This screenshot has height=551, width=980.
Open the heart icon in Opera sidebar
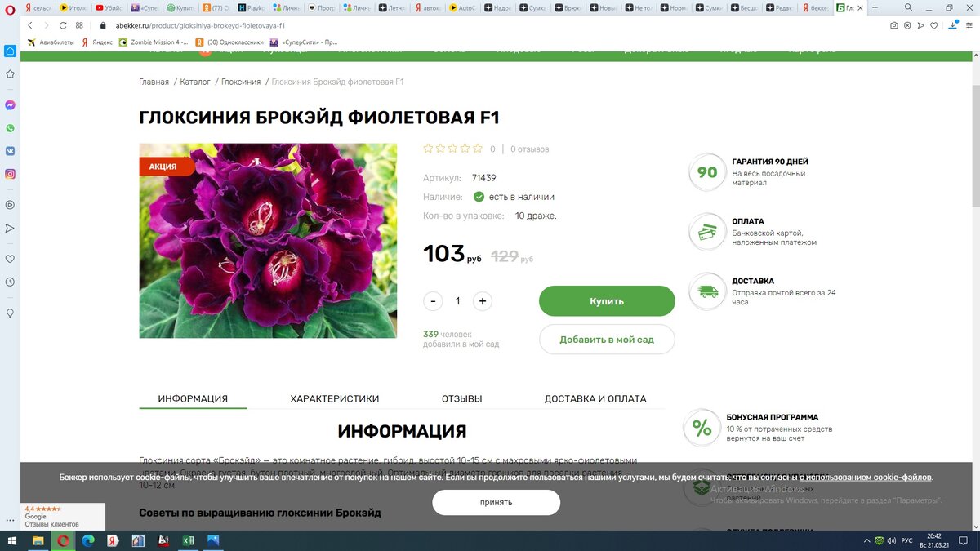(x=10, y=259)
